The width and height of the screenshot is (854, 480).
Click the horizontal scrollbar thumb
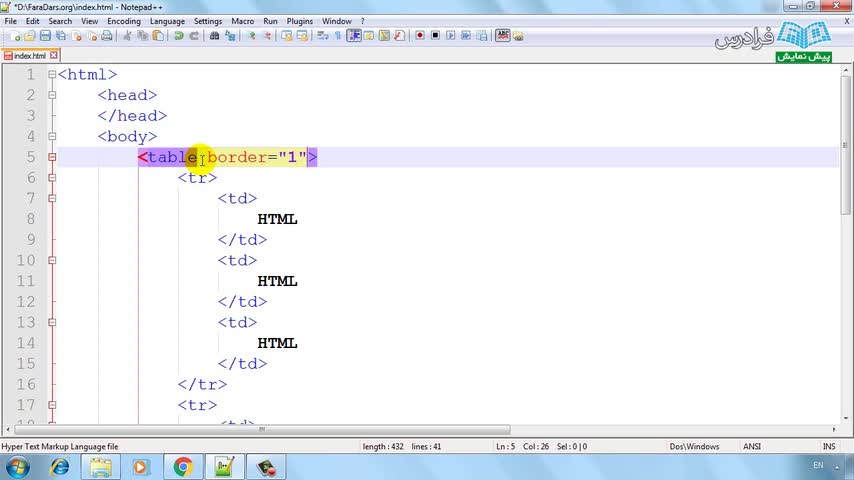pos(261,429)
